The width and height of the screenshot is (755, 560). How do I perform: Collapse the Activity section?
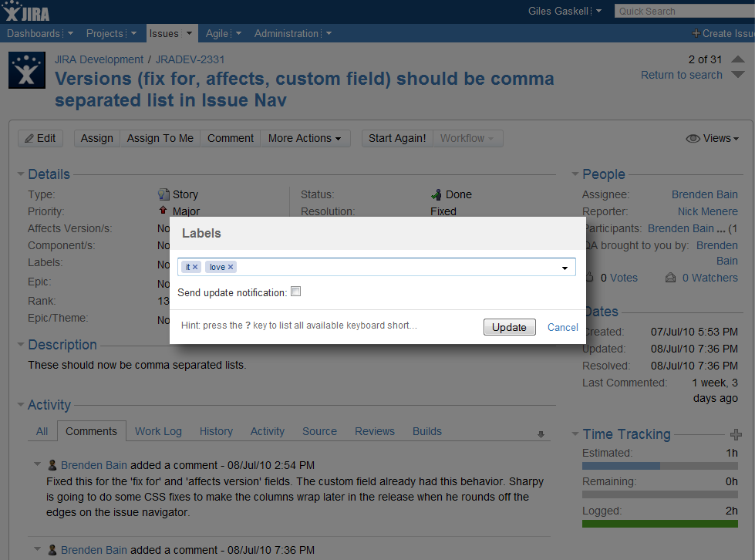(x=21, y=404)
